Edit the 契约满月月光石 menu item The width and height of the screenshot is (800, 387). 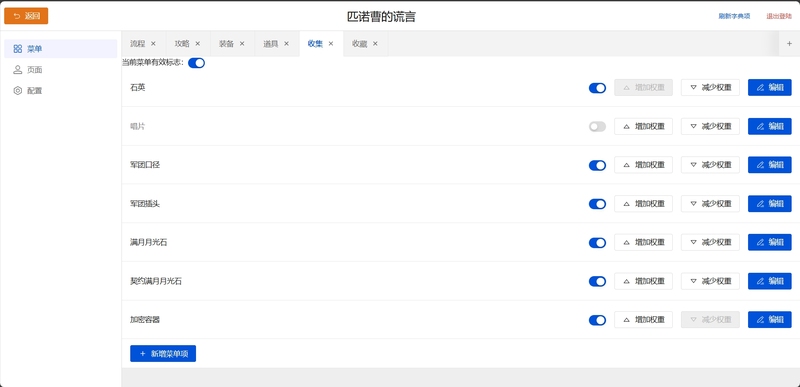coord(770,281)
